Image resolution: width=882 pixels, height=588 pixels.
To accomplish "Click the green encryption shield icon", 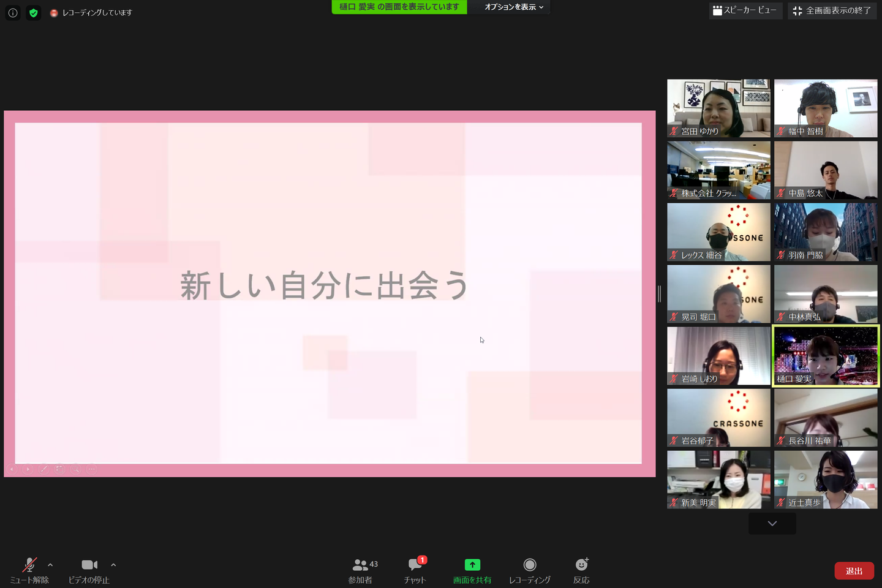I will pos(34,12).
